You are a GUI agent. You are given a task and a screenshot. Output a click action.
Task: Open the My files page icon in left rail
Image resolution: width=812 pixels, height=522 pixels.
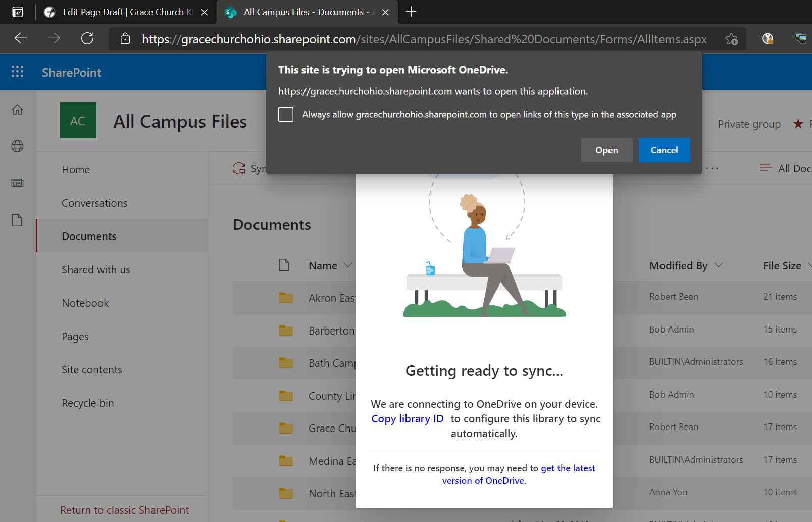17,220
